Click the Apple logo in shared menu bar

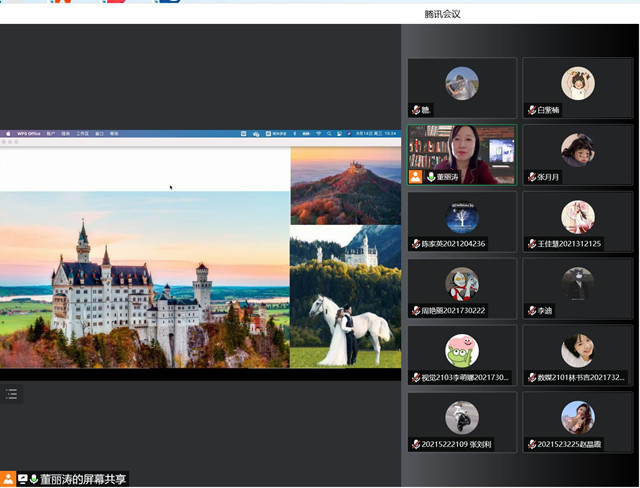pos(8,134)
